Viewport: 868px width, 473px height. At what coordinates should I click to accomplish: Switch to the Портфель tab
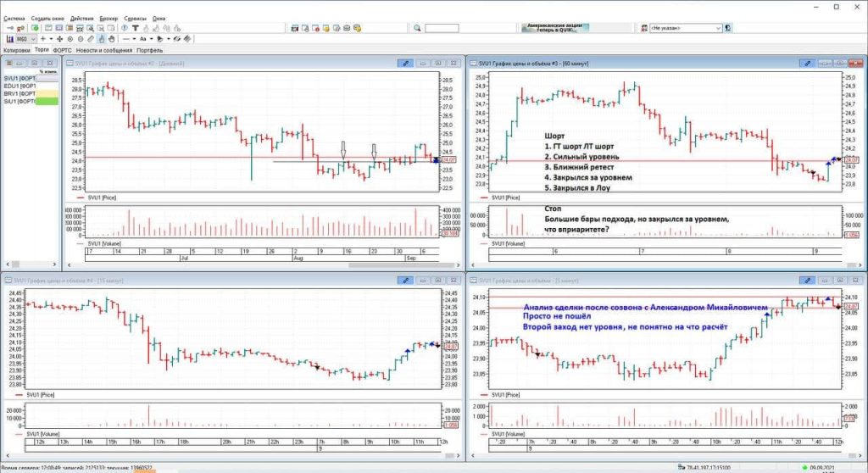pyautogui.click(x=149, y=50)
